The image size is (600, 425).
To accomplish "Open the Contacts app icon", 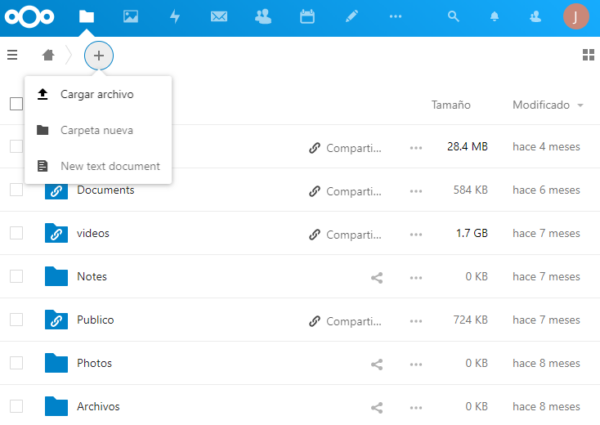I will 263,16.
